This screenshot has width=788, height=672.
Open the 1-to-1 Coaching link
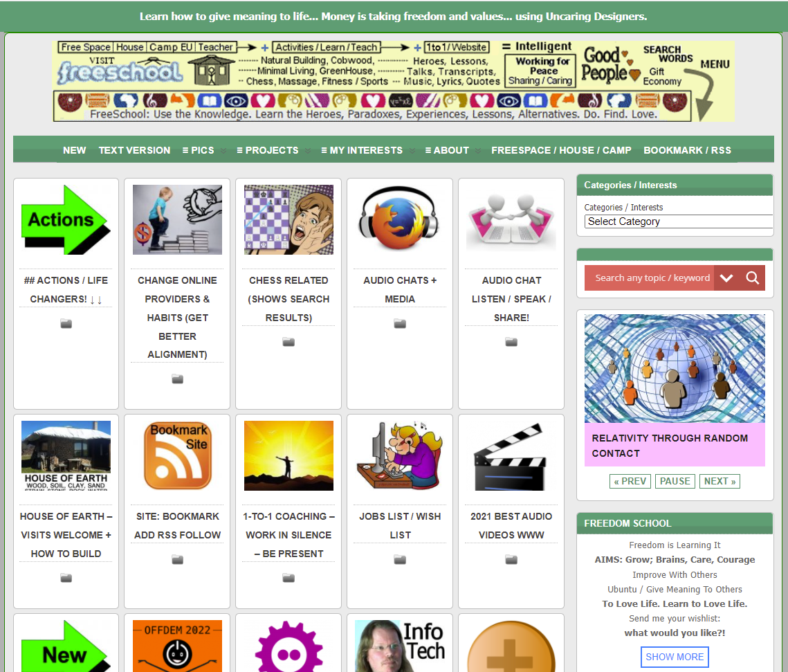288,535
